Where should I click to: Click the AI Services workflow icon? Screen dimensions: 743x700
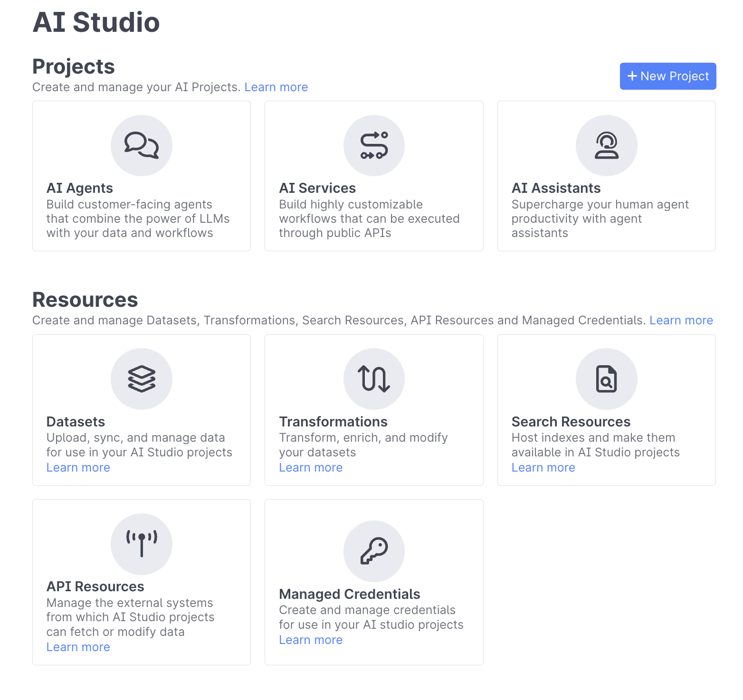click(374, 145)
